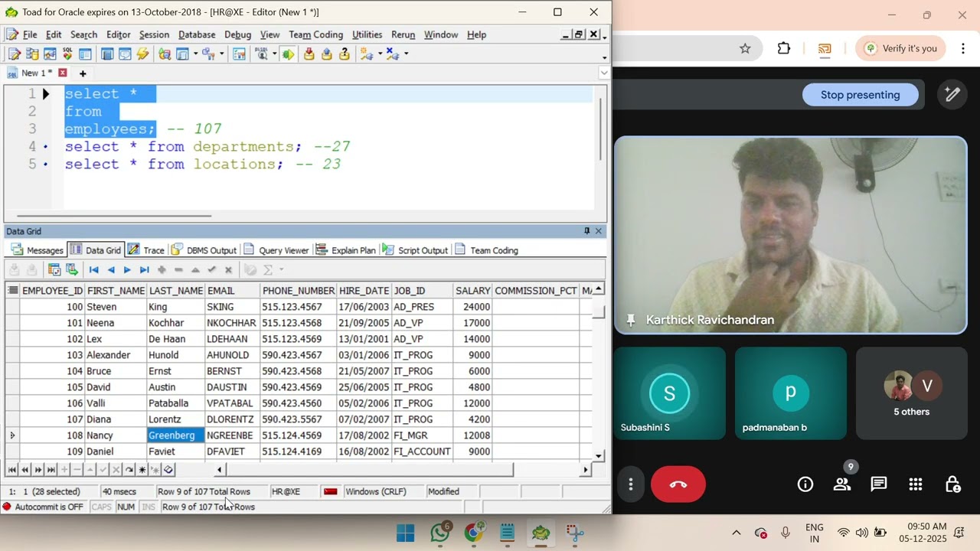Click the data grid vertical scrollbar down arrow
This screenshot has height=551, width=980.
pos(599,455)
